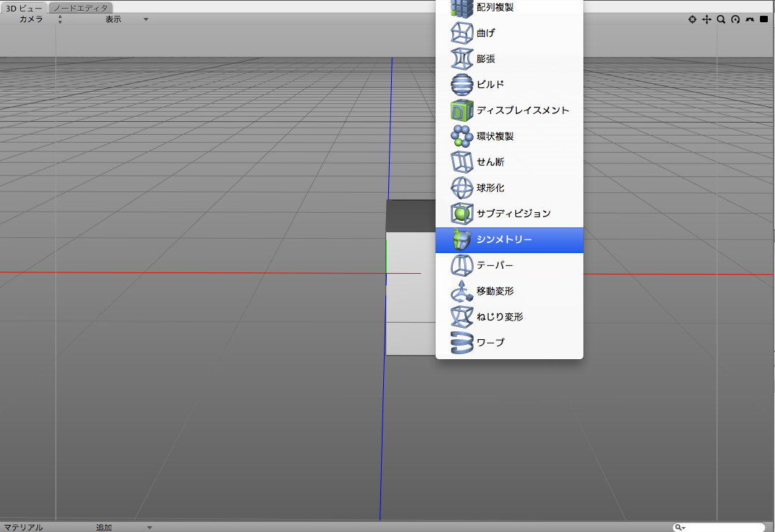The image size is (775, 532).
Task: Select the せん断 shear modifier
Action: pos(509,162)
